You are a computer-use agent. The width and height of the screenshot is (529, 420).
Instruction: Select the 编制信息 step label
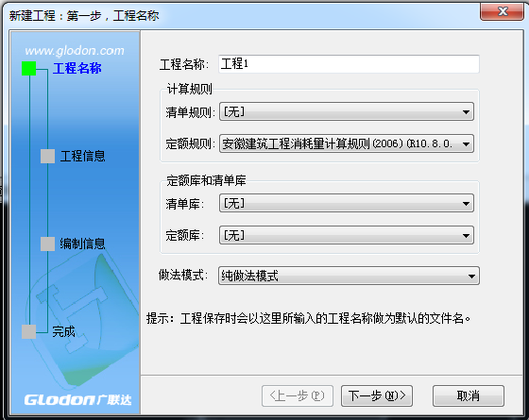pos(83,244)
